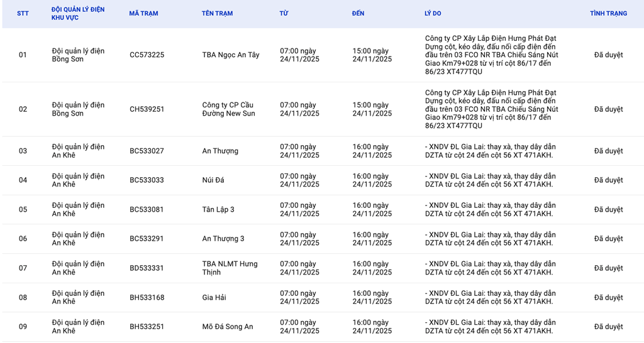644x343 pixels.
Task: Click the ĐẾN column header
Action: 358,13
